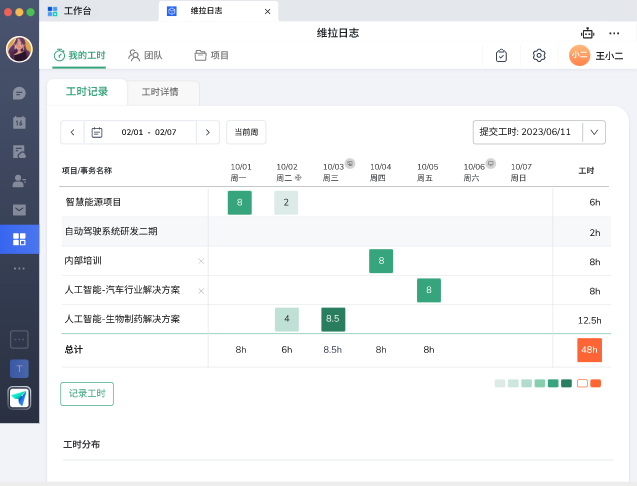Open the mail icon in sidebar
637x486 pixels.
tap(19, 210)
